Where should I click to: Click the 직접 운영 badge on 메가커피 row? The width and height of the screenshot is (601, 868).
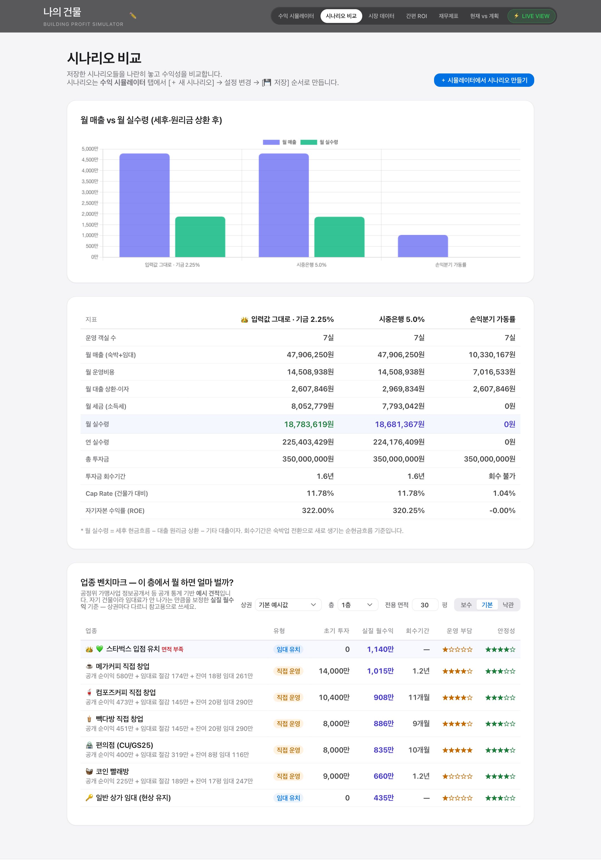click(x=289, y=671)
